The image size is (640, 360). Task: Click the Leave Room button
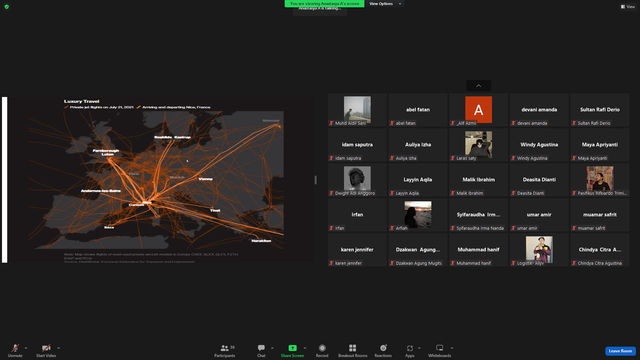click(x=620, y=351)
